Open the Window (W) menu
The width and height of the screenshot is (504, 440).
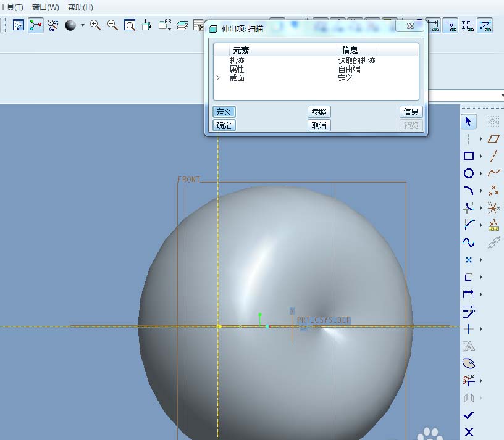click(x=46, y=7)
